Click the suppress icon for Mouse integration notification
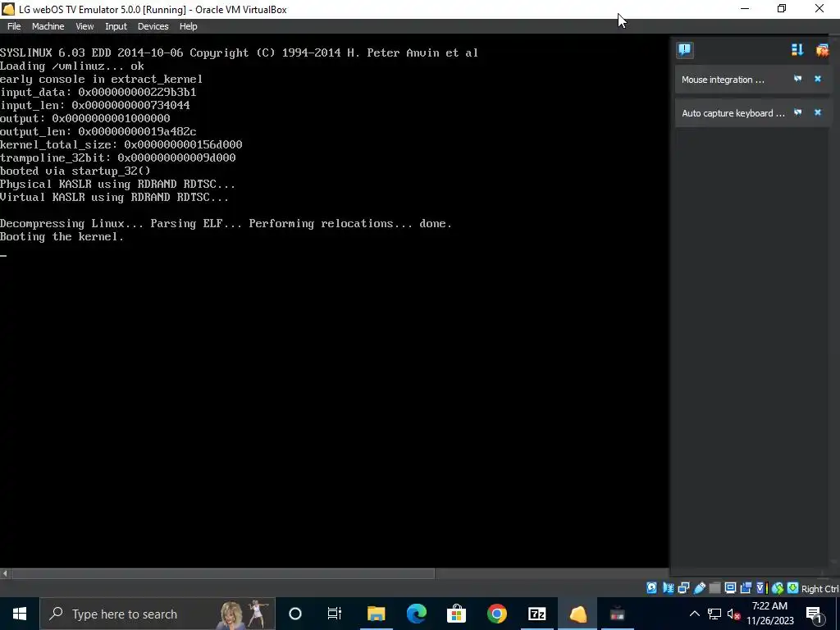 (x=797, y=79)
